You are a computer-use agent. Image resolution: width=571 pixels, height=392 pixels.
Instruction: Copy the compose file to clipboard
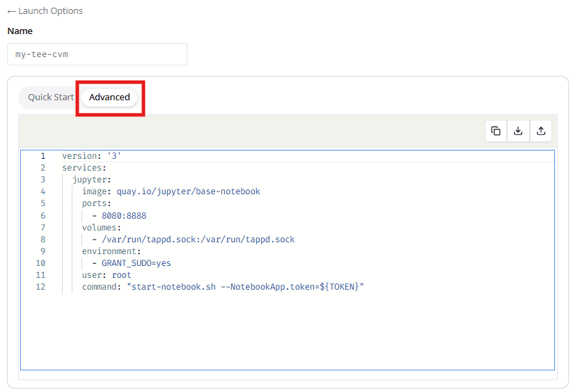point(496,131)
